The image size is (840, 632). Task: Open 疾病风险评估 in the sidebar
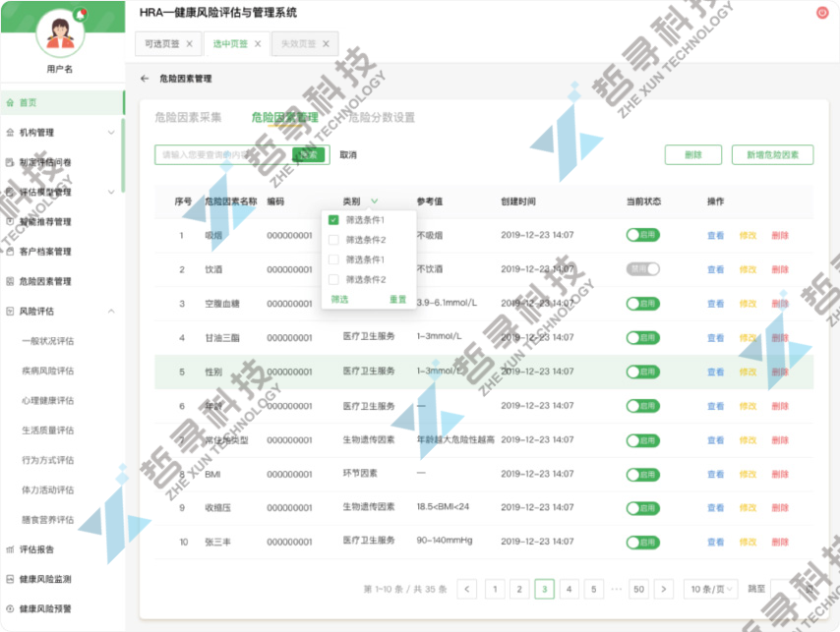click(47, 371)
